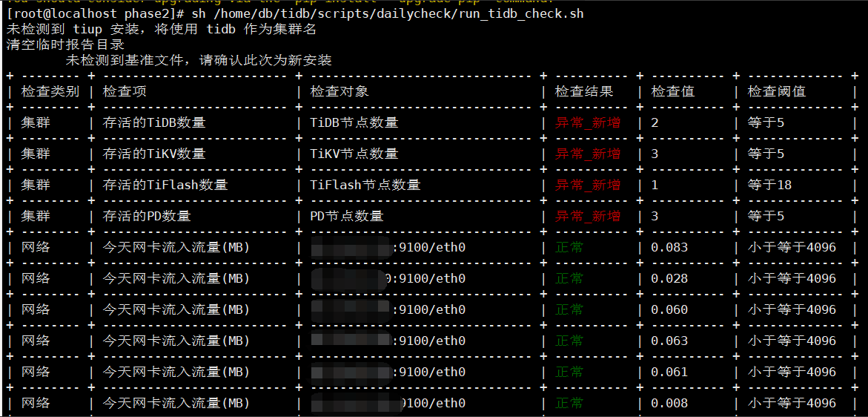Click red '异常_新增' result in TiFlash row
This screenshot has width=868, height=417.
(x=587, y=185)
